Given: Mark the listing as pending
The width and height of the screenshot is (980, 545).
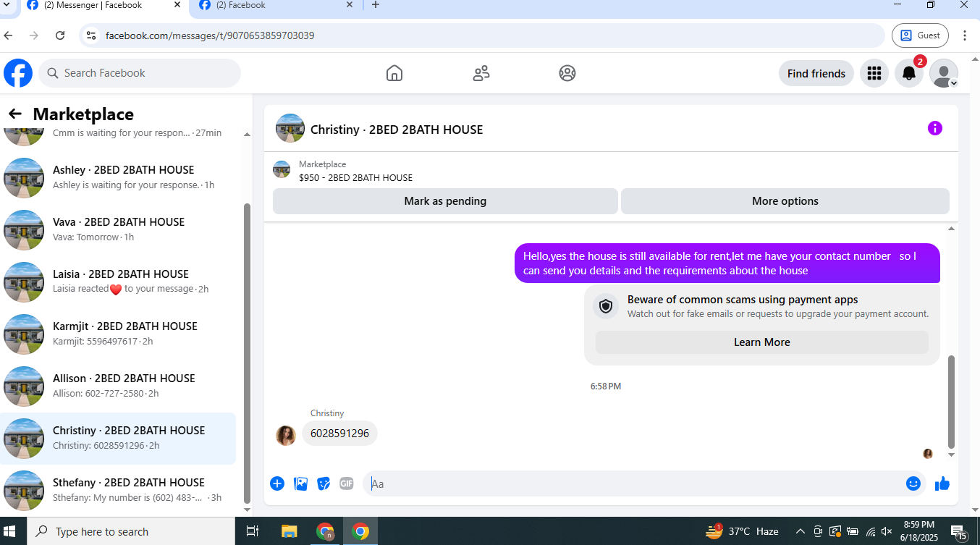Looking at the screenshot, I should click(445, 201).
